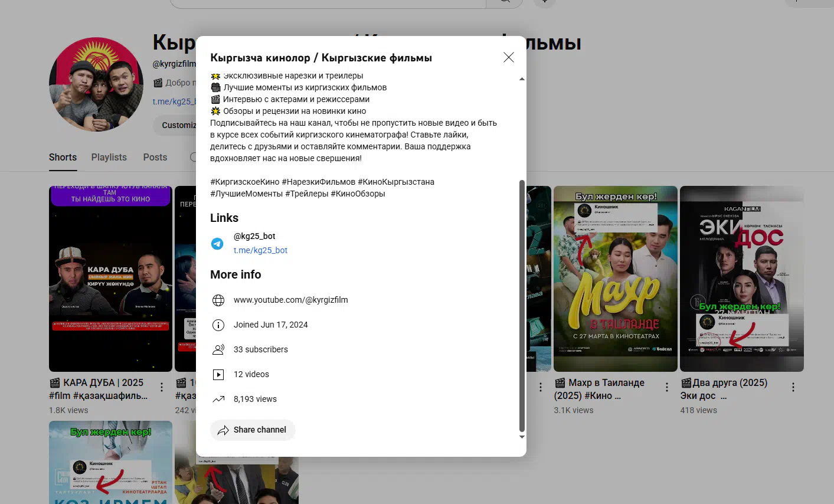The width and height of the screenshot is (834, 504).
Task: Open more actions for КАРА ДУБА short
Action: (x=162, y=387)
